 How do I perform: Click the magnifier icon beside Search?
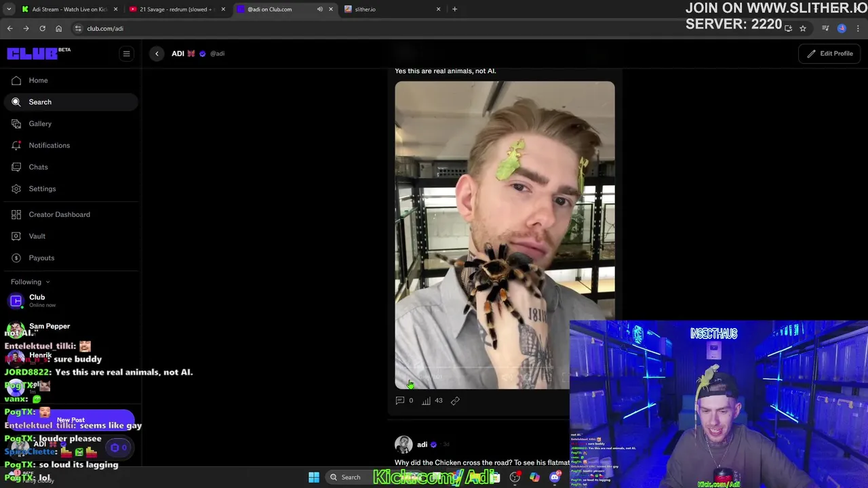16,102
